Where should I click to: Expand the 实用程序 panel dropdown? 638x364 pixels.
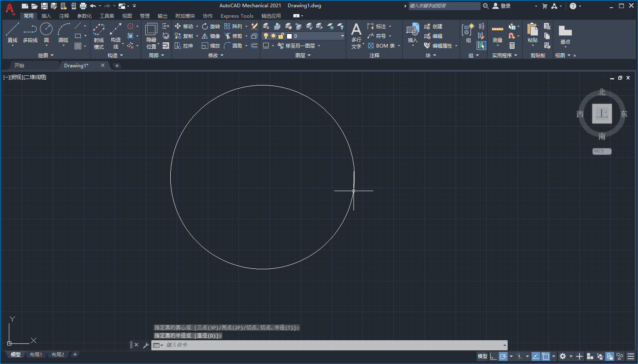pos(504,55)
